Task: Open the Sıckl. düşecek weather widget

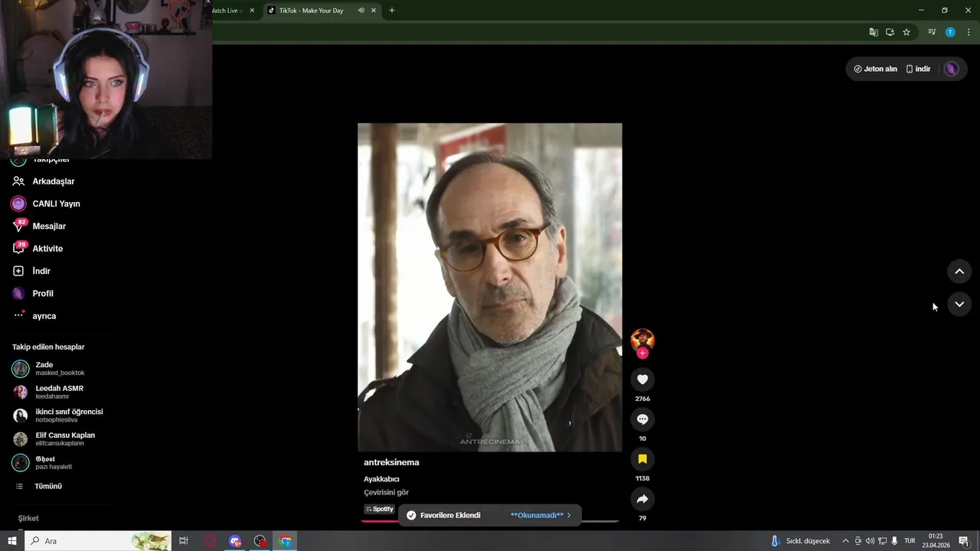Action: (x=800, y=541)
